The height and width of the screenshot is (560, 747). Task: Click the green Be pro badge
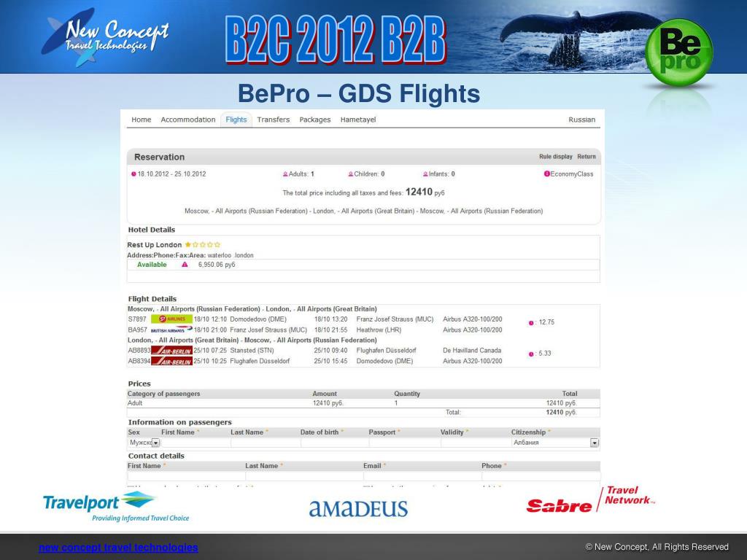tap(679, 52)
